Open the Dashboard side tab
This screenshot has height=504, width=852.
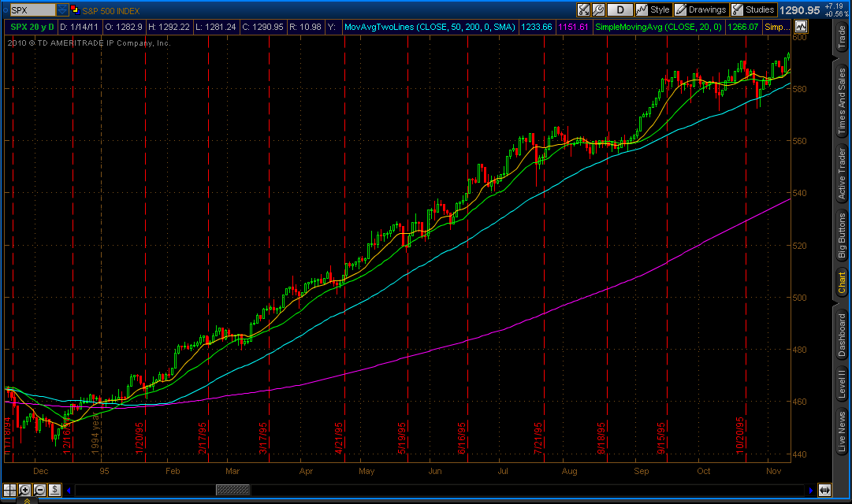pyautogui.click(x=842, y=335)
